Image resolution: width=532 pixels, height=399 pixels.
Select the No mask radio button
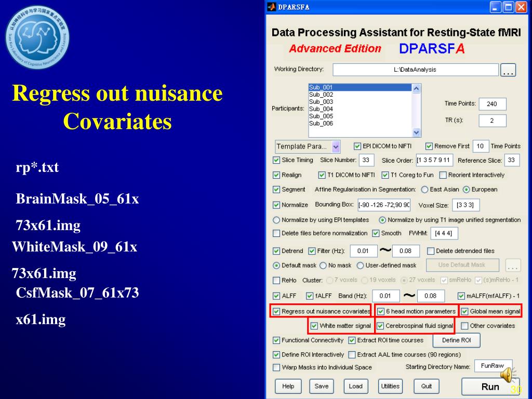[323, 265]
